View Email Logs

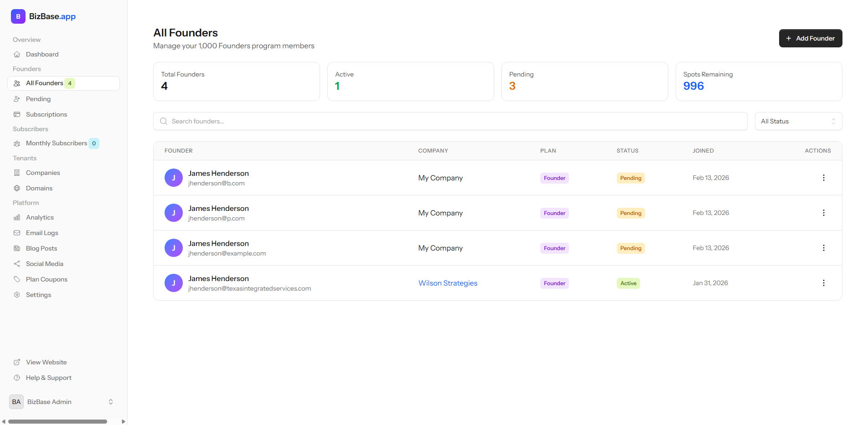pos(41,233)
